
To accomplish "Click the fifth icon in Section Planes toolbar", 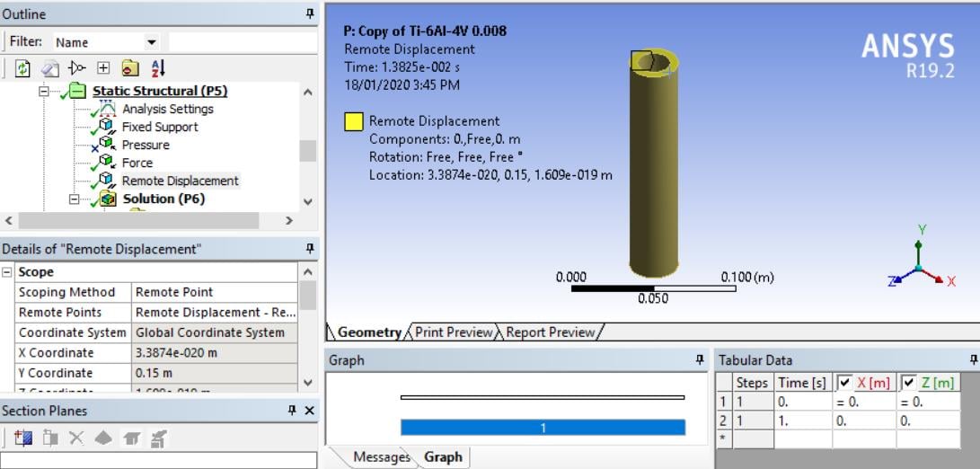I will click(x=130, y=438).
